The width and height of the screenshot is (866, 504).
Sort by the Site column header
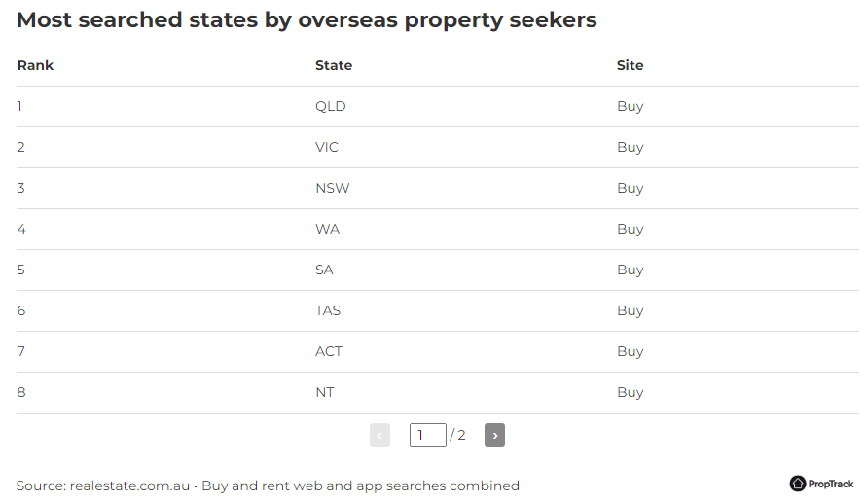pos(631,65)
